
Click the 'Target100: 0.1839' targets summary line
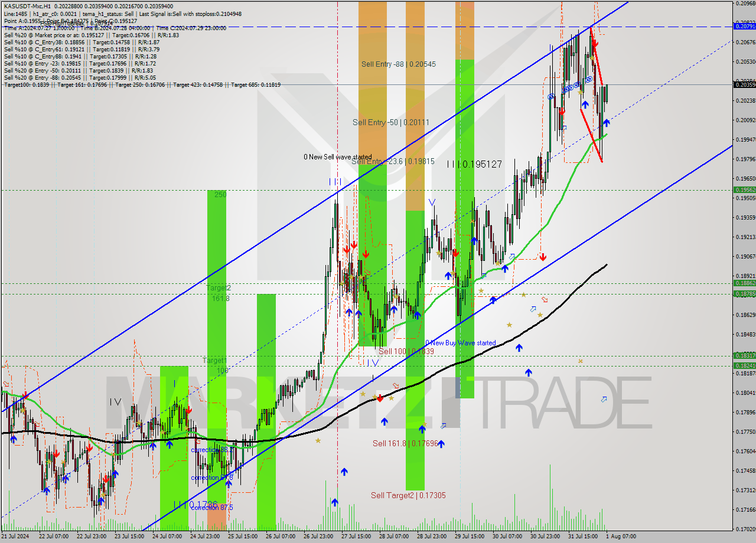click(x=142, y=84)
